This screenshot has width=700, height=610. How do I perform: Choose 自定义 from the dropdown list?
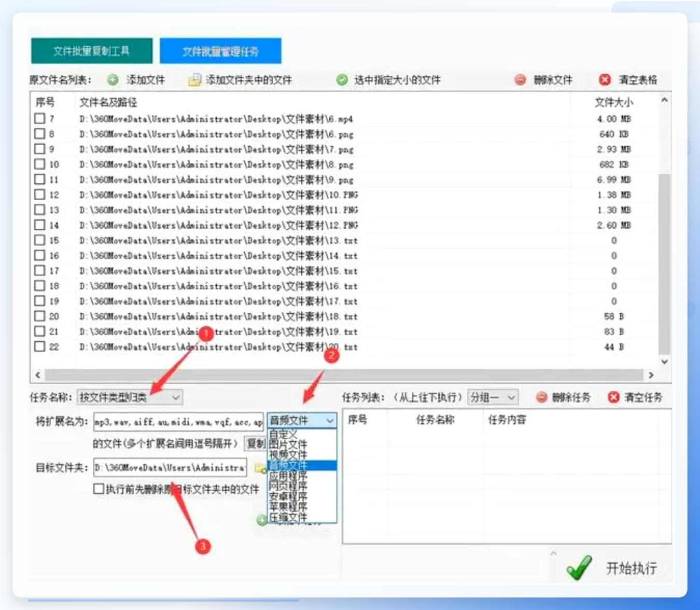coord(302,434)
